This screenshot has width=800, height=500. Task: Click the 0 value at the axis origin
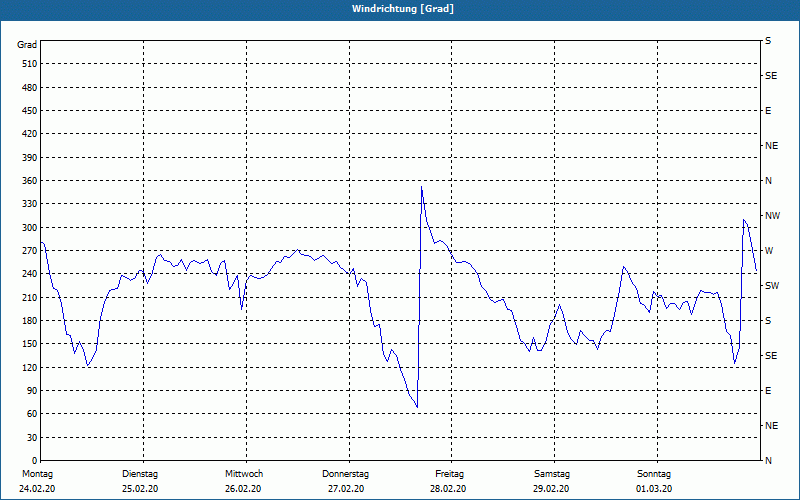pyautogui.click(x=35, y=461)
